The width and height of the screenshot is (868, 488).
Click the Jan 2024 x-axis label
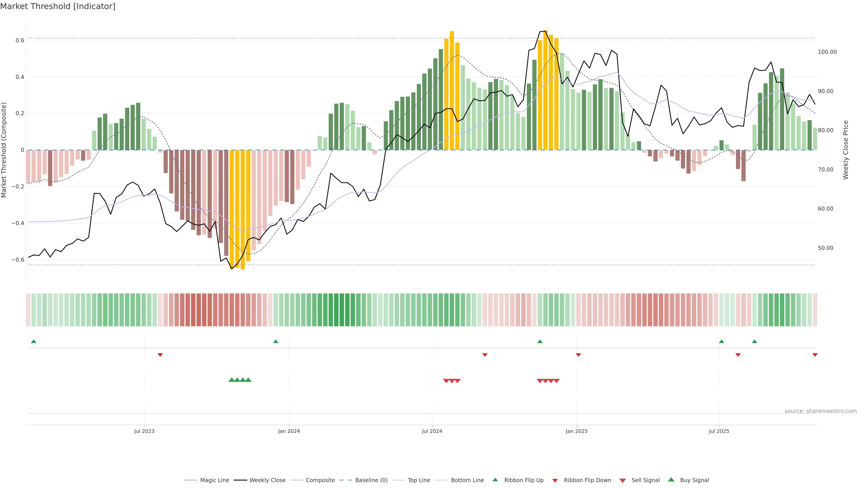pos(289,431)
